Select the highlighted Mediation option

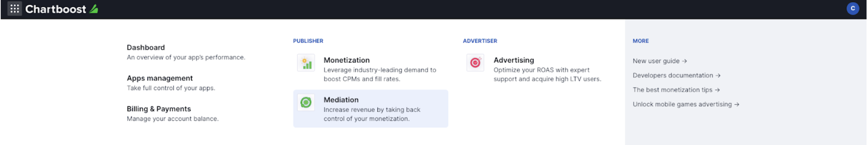tap(371, 109)
